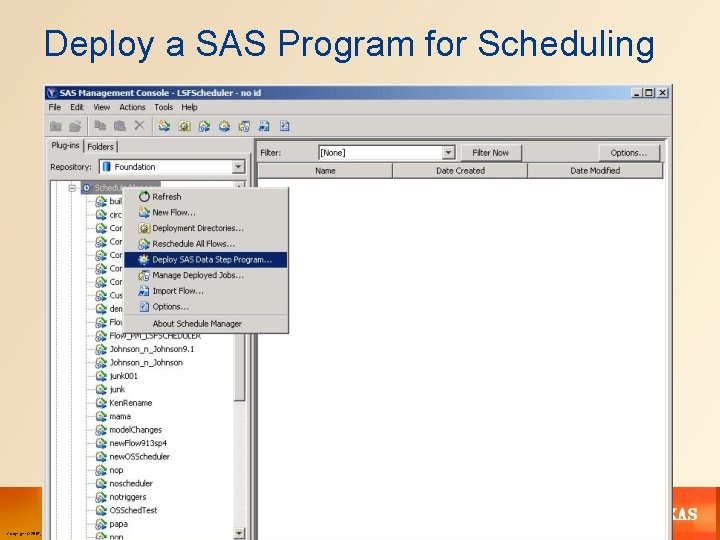
Task: Choose Reschedule All Flows... in context menu
Action: click(x=206, y=243)
